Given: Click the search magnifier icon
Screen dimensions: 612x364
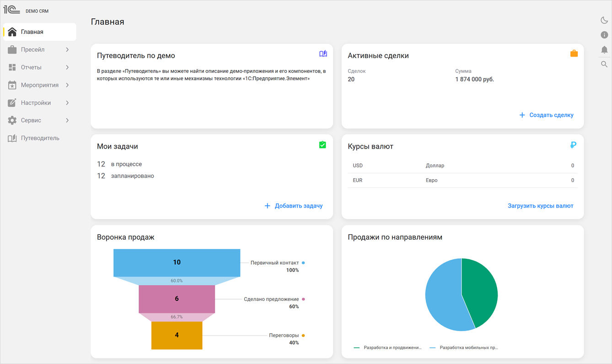Looking at the screenshot, I should click(604, 64).
